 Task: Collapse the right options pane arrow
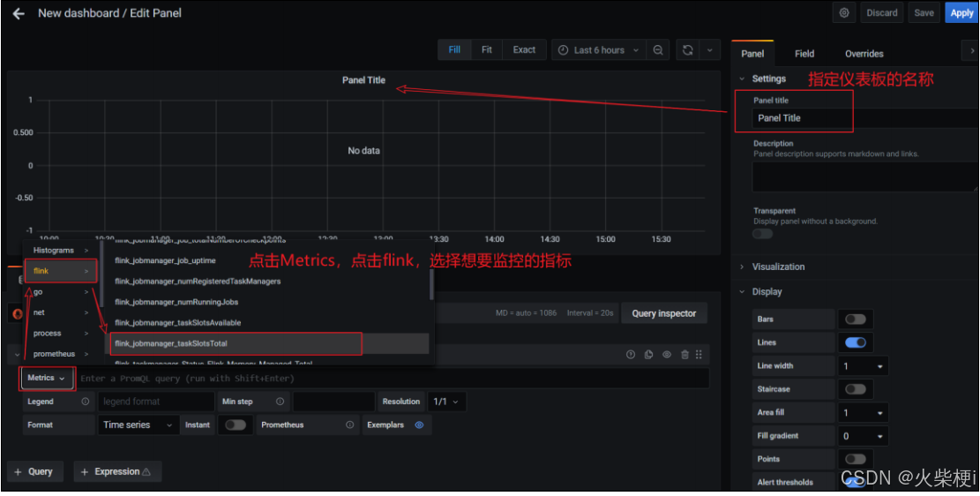(x=971, y=51)
